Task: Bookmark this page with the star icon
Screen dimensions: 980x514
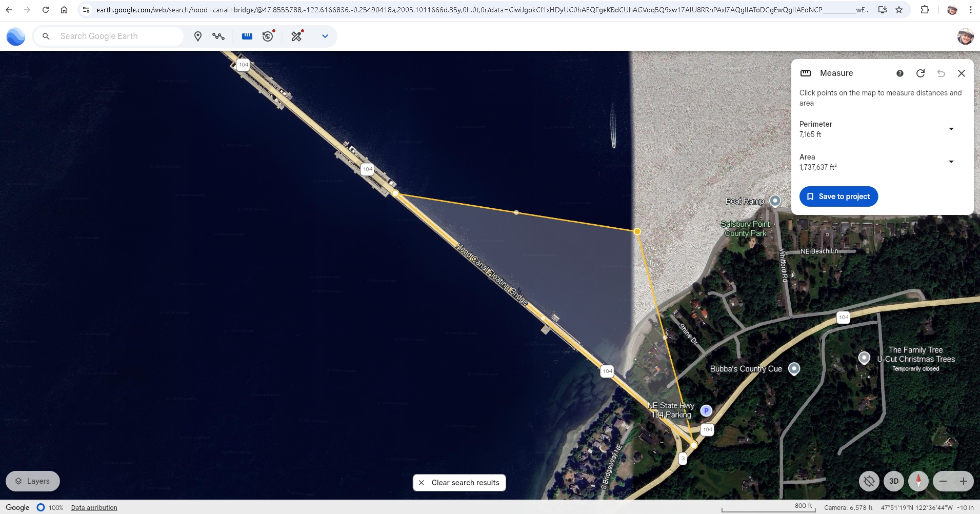Action: pyautogui.click(x=899, y=10)
